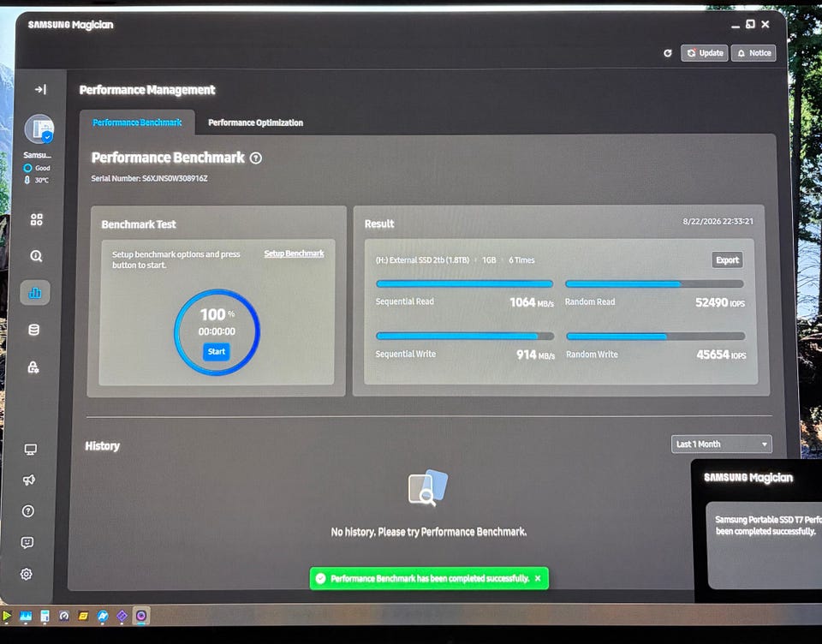Select the Samsung drive avatar in sidebar
The width and height of the screenshot is (822, 644).
(x=39, y=129)
